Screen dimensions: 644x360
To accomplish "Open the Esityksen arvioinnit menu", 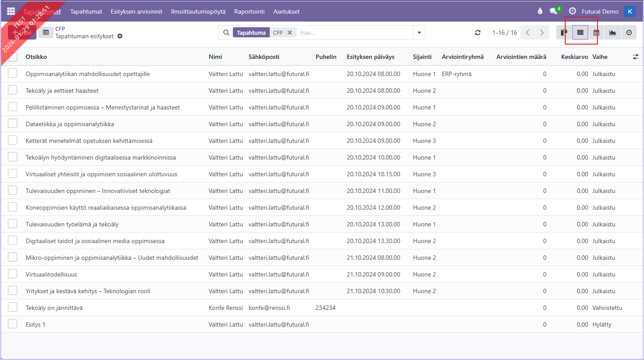I will tap(136, 11).
